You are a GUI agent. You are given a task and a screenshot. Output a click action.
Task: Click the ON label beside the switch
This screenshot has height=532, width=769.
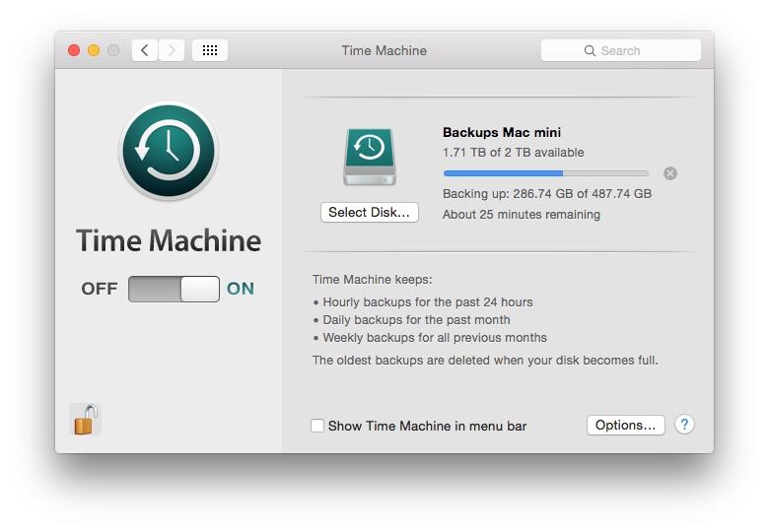(241, 289)
